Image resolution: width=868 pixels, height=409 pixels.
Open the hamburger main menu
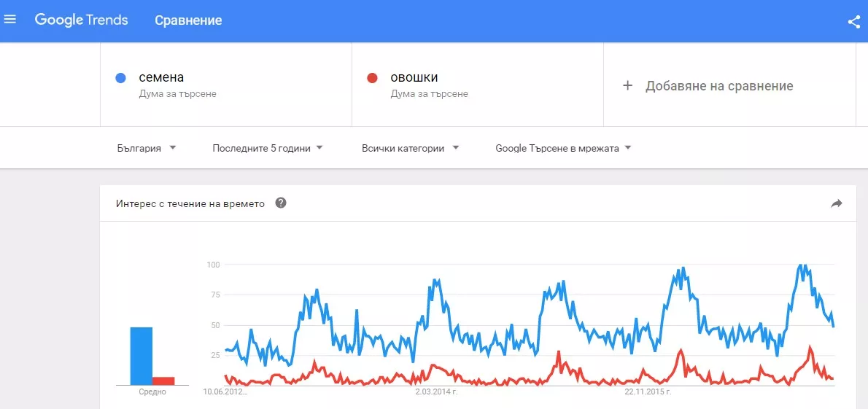click(x=10, y=20)
